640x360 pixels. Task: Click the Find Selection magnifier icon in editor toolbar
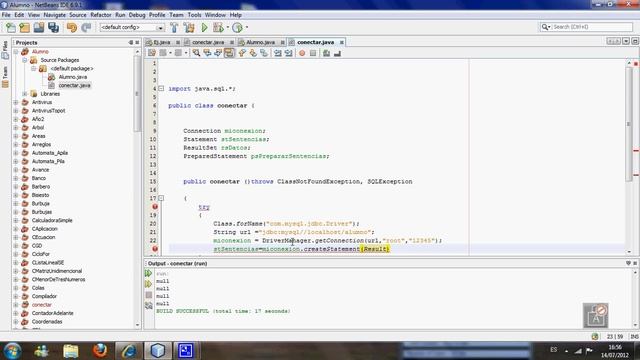point(196,53)
